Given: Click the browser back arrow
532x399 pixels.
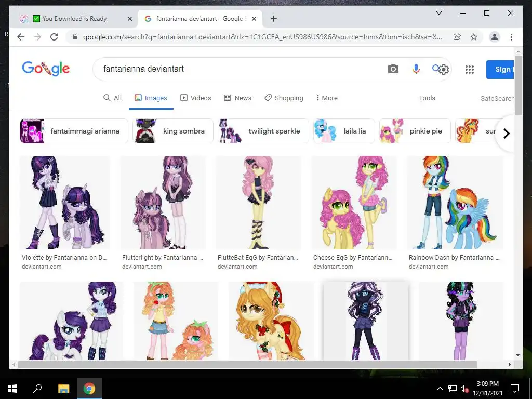Looking at the screenshot, I should tap(21, 37).
